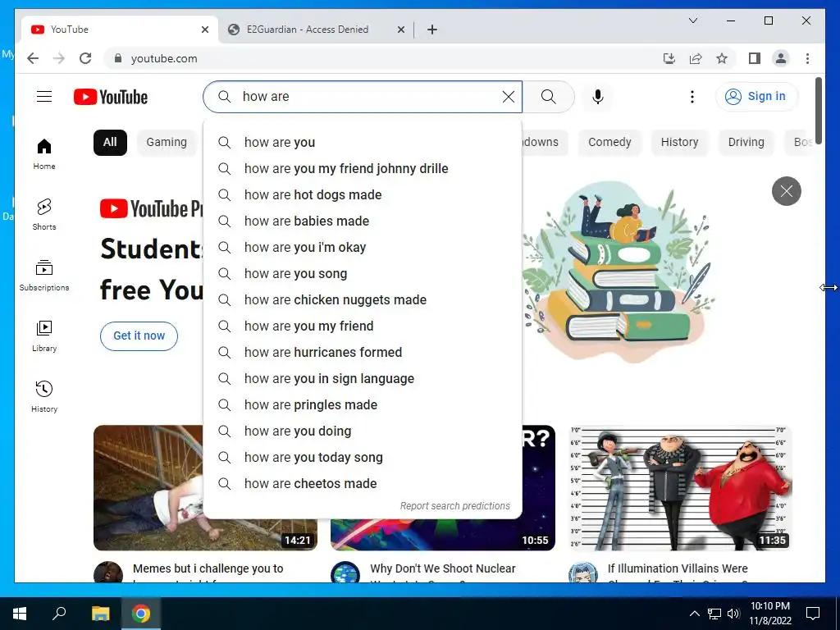The height and width of the screenshot is (630, 840).
Task: Go to Home in sidebar
Action: (44, 153)
